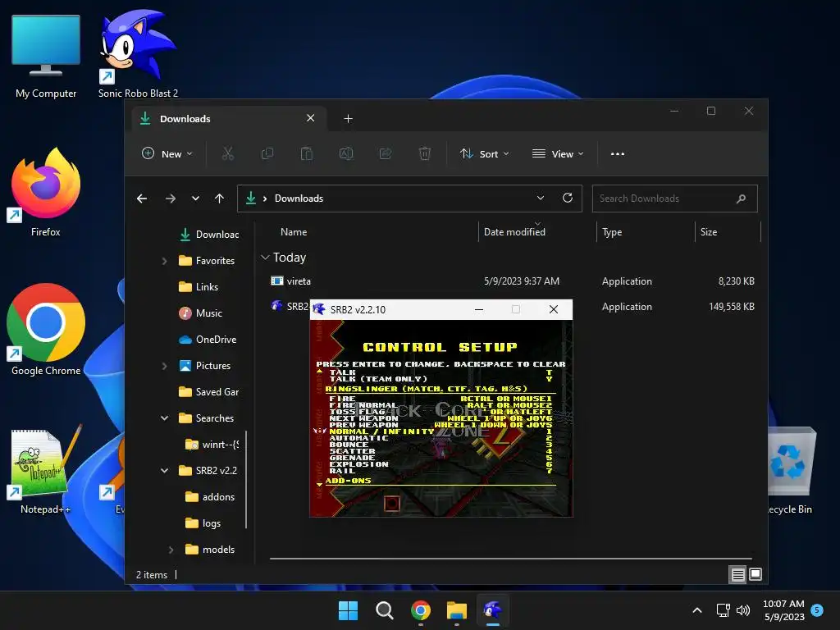Screen dimensions: 840x630
Task: Collapse Searches in navigation pane
Action: pos(164,418)
